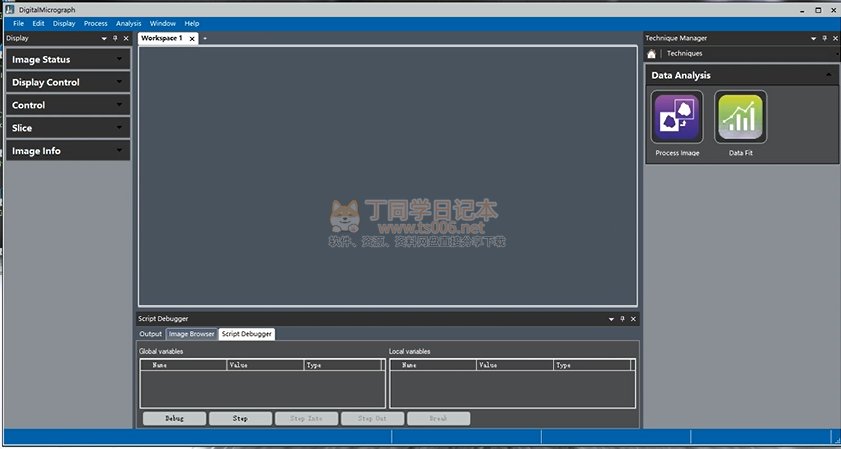Launch the Data Fit technique

[x=741, y=117]
